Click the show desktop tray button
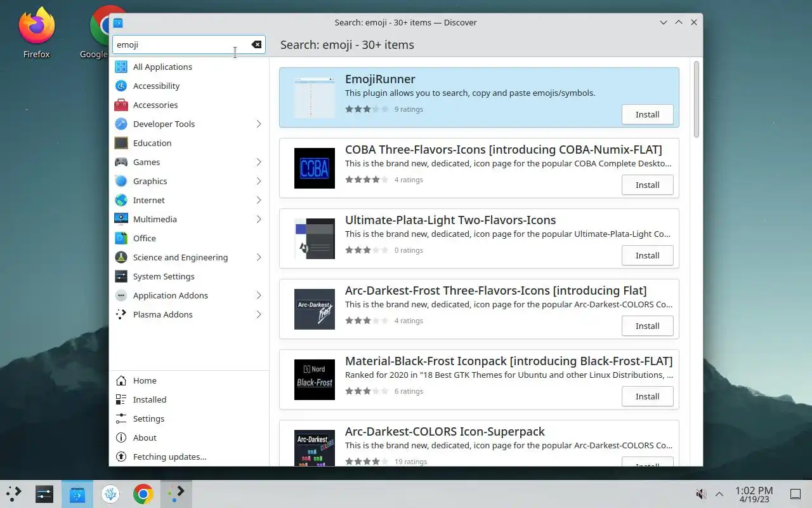Screen dimensions: 812x508 (795, 494)
